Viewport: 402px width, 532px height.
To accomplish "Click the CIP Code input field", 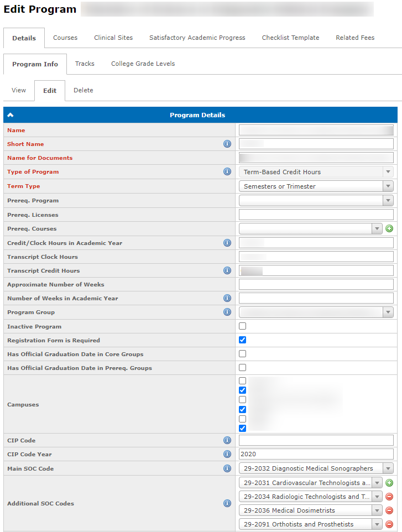I will [x=316, y=440].
